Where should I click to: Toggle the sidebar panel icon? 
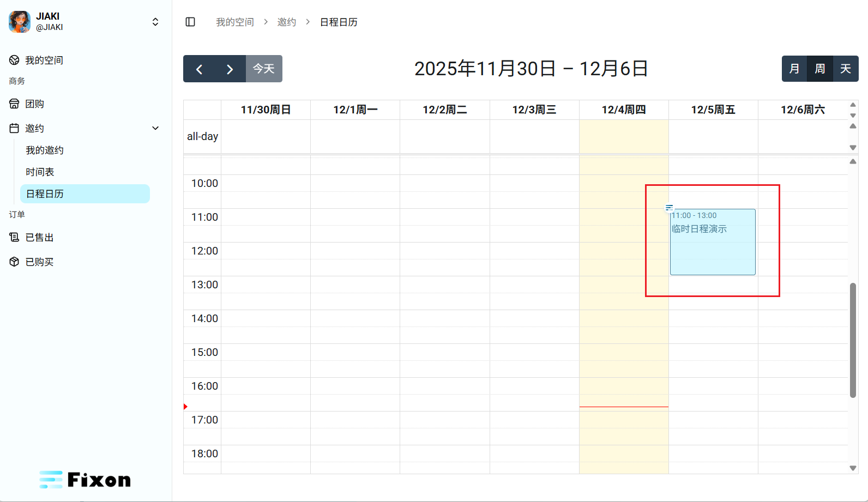190,22
